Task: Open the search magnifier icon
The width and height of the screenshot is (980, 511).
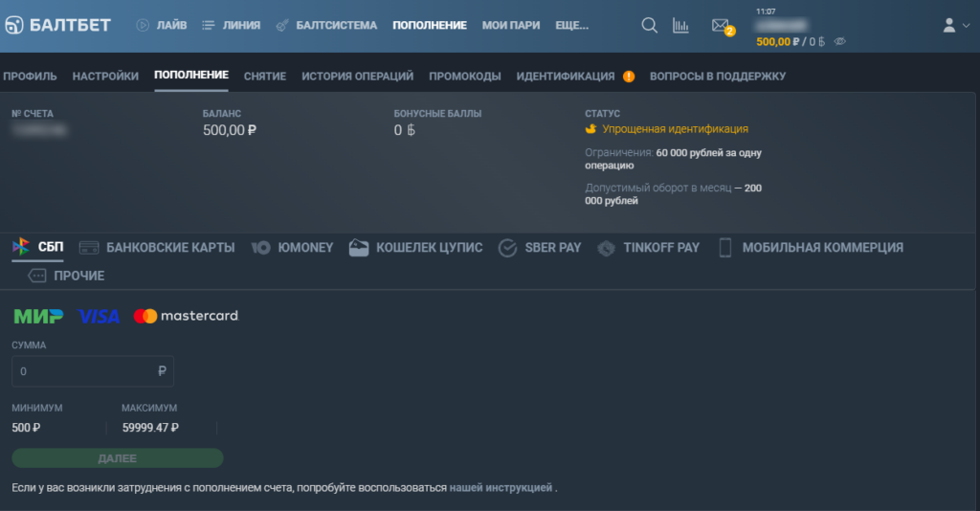Action: [x=650, y=25]
